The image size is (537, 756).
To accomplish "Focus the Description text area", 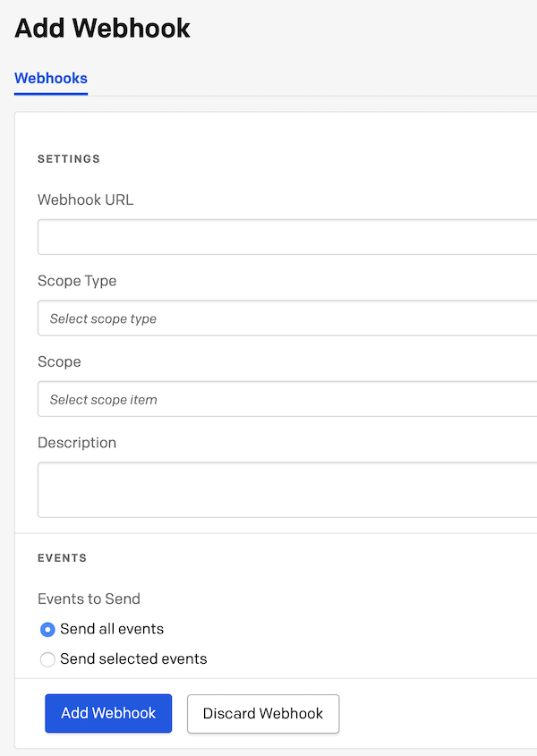I will pyautogui.click(x=286, y=489).
